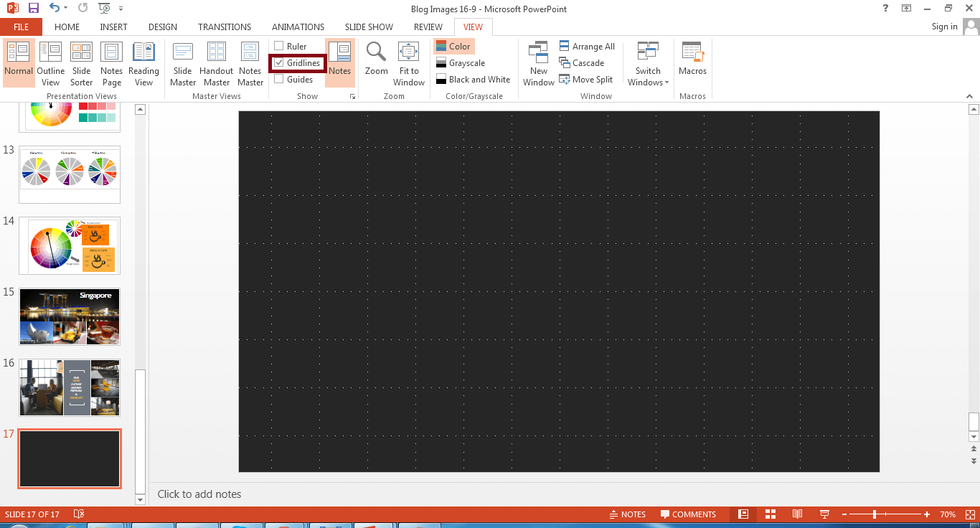Select slide 15 thumbnail of Singapore
This screenshot has height=528, width=980.
tap(69, 316)
